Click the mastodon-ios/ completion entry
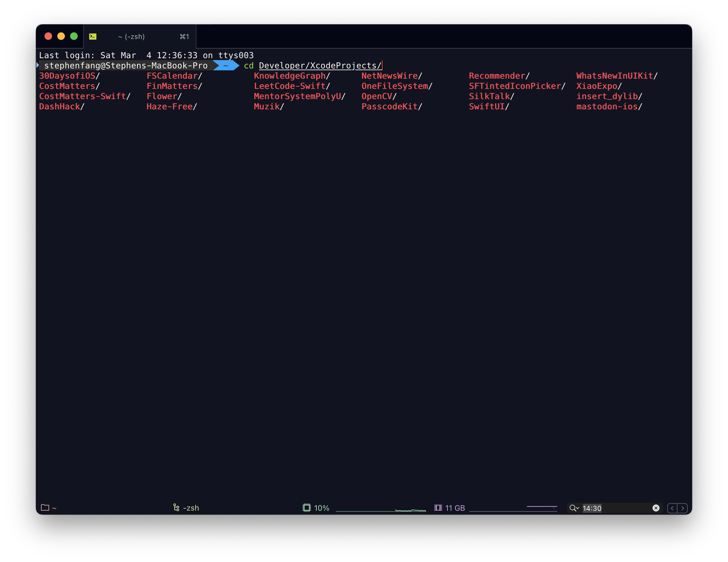The width and height of the screenshot is (728, 562). click(609, 106)
